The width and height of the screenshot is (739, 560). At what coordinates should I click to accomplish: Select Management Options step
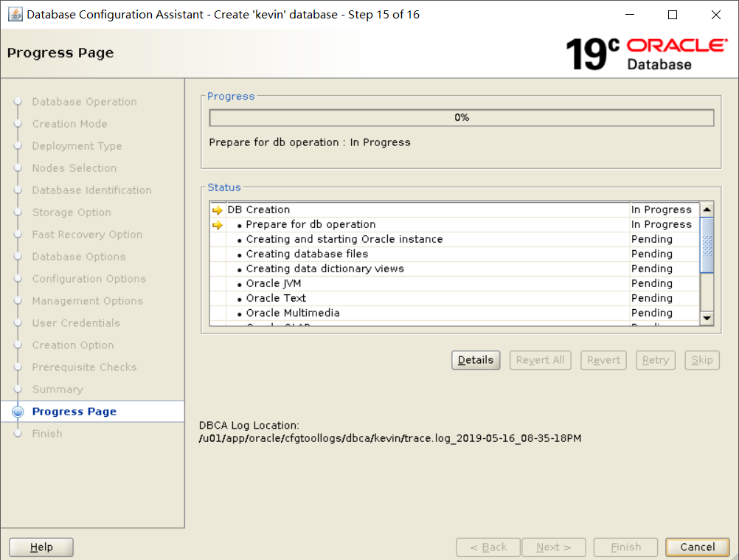pyautogui.click(x=88, y=301)
